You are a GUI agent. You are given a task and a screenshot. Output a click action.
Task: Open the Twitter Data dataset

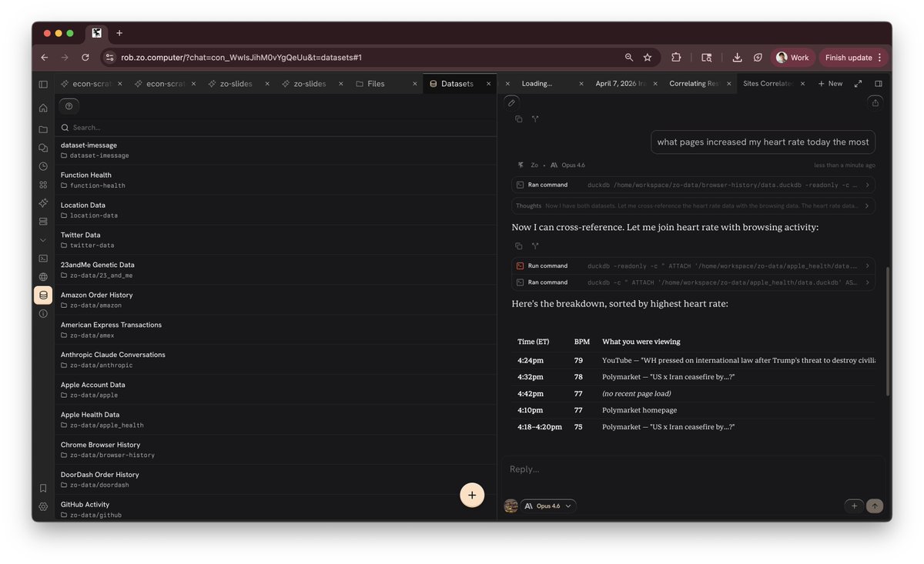pyautogui.click(x=276, y=240)
